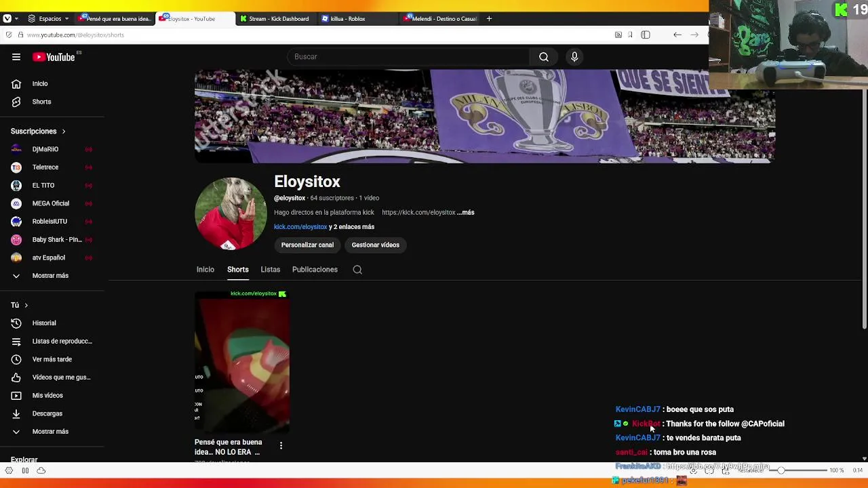Open Listas de reproducción in sidebar
Viewport: 868px width, 488px height.
pyautogui.click(x=62, y=341)
